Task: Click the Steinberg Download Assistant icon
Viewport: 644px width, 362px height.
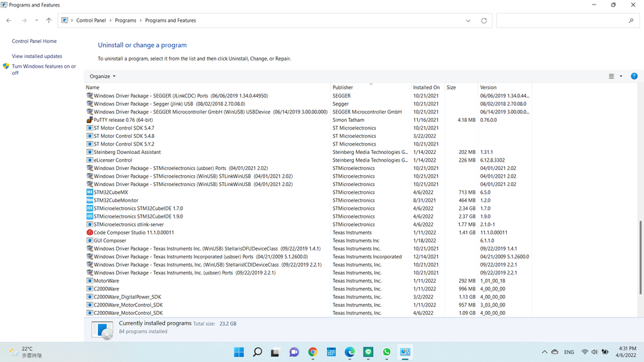Action: tap(90, 152)
